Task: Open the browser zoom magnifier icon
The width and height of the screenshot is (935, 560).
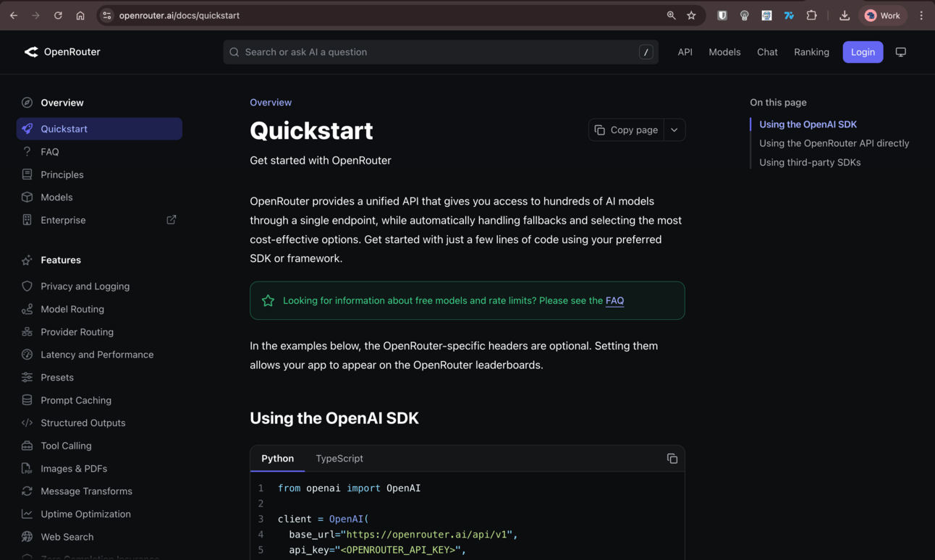Action: 671,15
